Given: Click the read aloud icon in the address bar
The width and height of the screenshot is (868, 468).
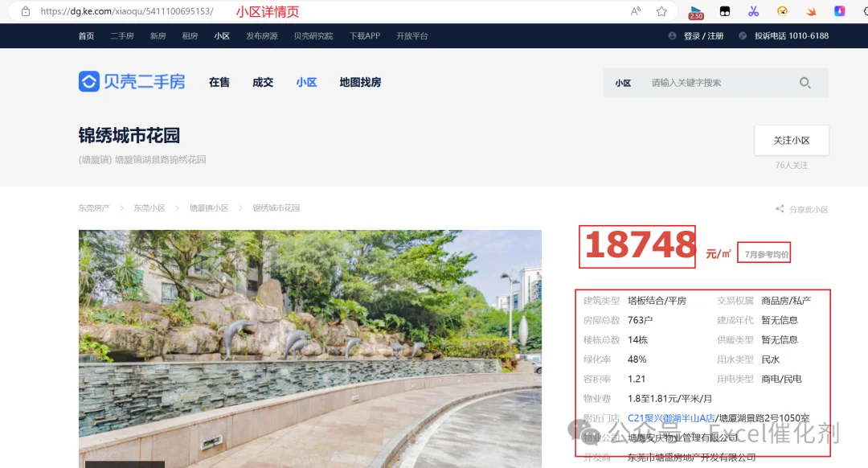Looking at the screenshot, I should pos(636,11).
